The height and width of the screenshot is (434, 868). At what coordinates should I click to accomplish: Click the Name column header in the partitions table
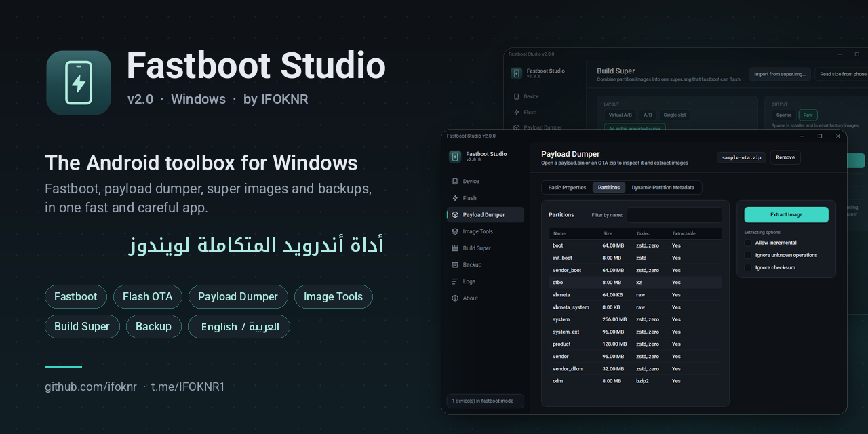coord(559,233)
